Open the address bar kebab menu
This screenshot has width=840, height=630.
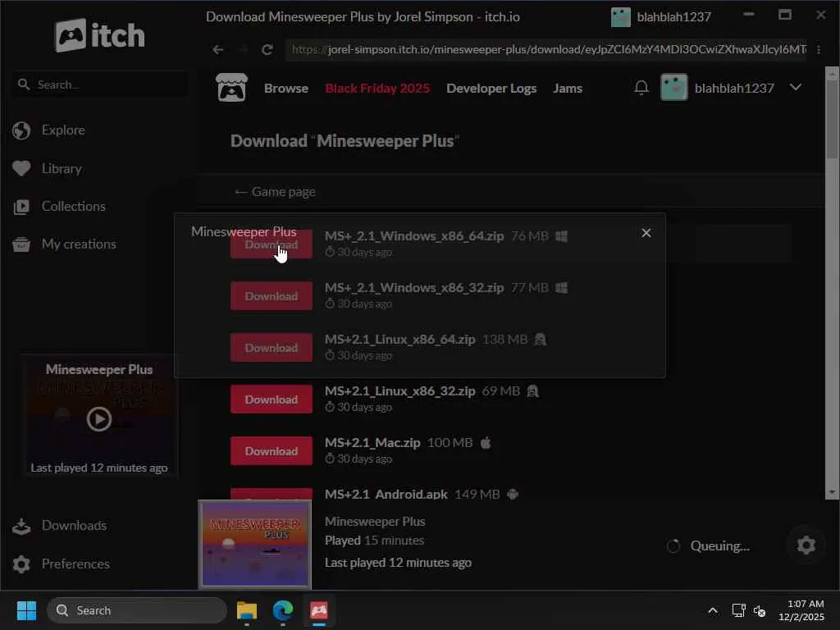pyautogui.click(x=819, y=49)
